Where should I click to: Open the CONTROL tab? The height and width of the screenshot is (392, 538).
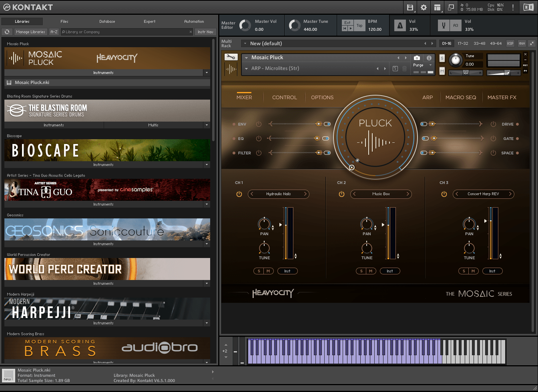tap(285, 98)
